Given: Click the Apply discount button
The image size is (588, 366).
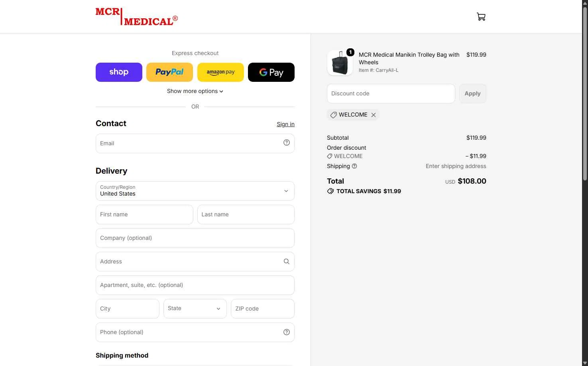Looking at the screenshot, I should tap(473, 93).
